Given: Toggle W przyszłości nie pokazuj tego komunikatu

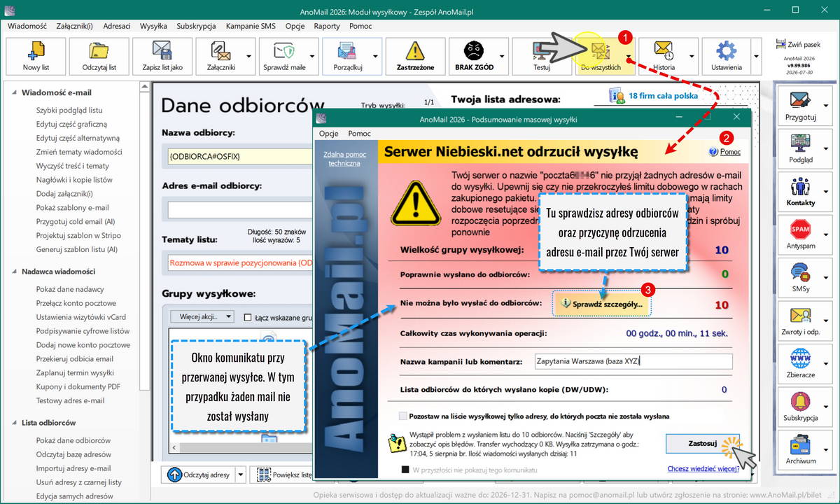Looking at the screenshot, I should coord(405,470).
